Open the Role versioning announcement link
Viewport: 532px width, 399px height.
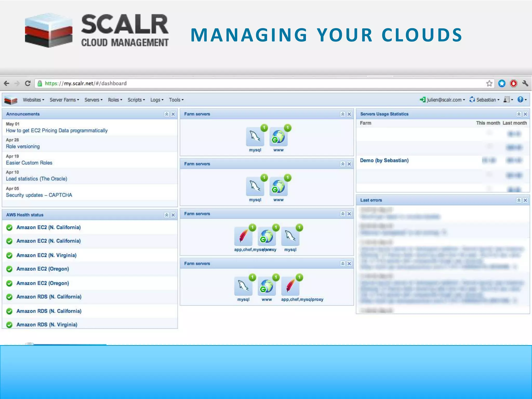(23, 147)
